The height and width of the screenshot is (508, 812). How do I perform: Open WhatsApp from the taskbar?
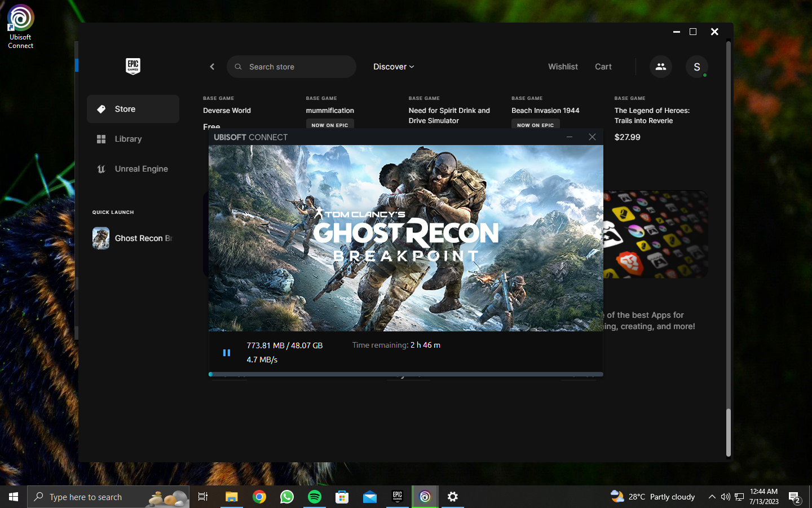point(287,497)
